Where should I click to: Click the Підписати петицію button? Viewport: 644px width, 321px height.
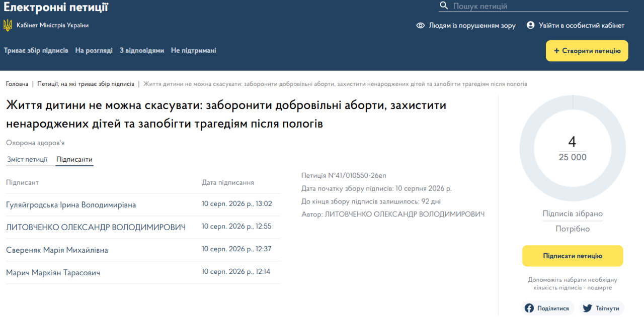point(573,256)
